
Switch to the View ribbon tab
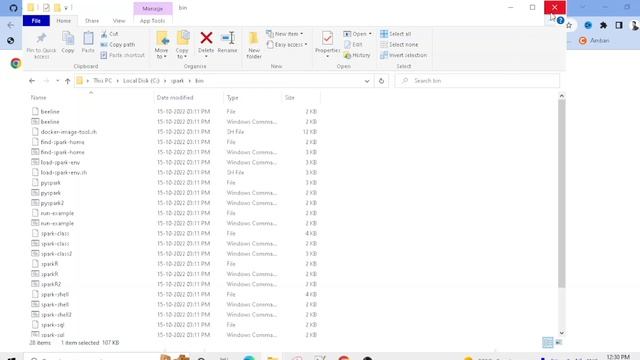(119, 21)
